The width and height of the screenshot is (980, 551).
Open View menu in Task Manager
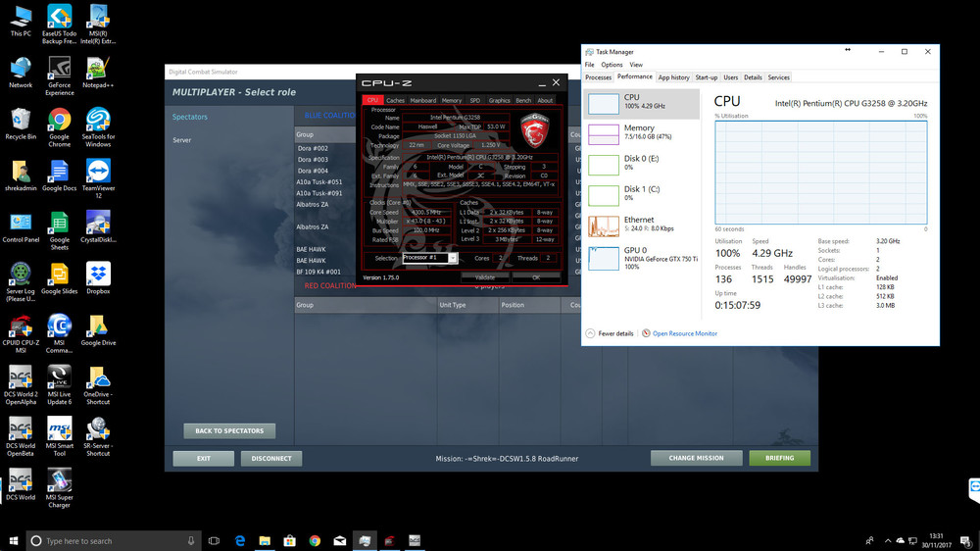[x=636, y=65]
